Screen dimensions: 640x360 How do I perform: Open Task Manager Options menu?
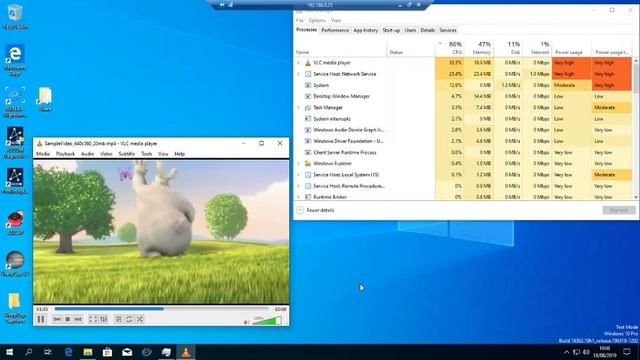coord(317,20)
